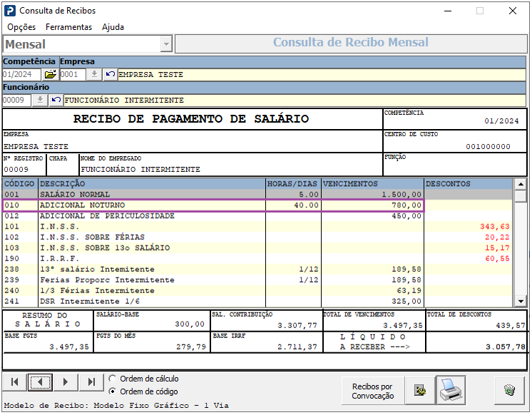Click the Empresa undo arrow icon
Screen dimensions: 532x415
(110, 74)
